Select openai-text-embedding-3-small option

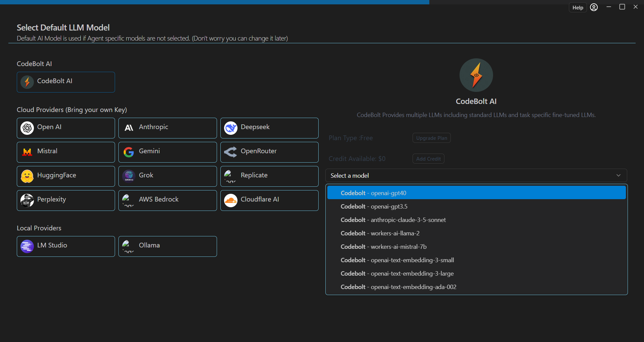tap(476, 260)
